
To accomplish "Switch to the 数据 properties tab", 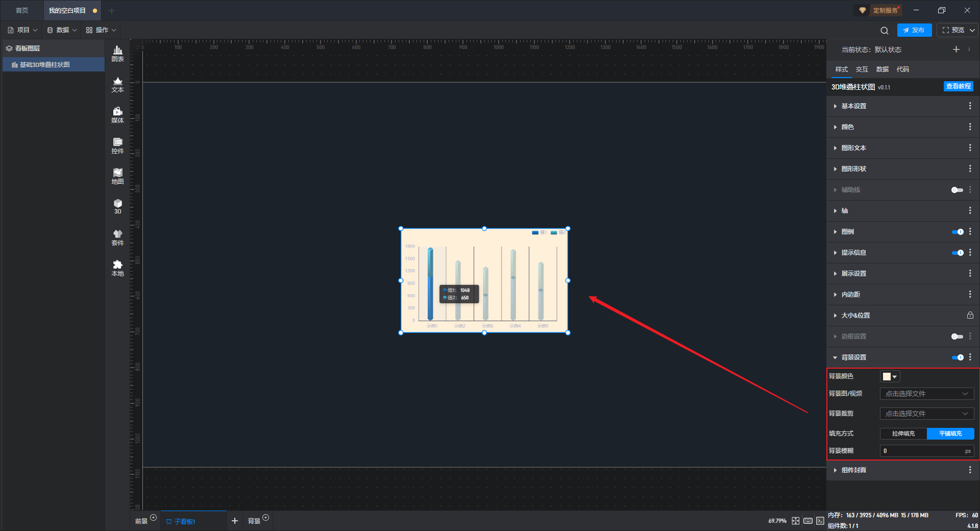I will pos(882,69).
